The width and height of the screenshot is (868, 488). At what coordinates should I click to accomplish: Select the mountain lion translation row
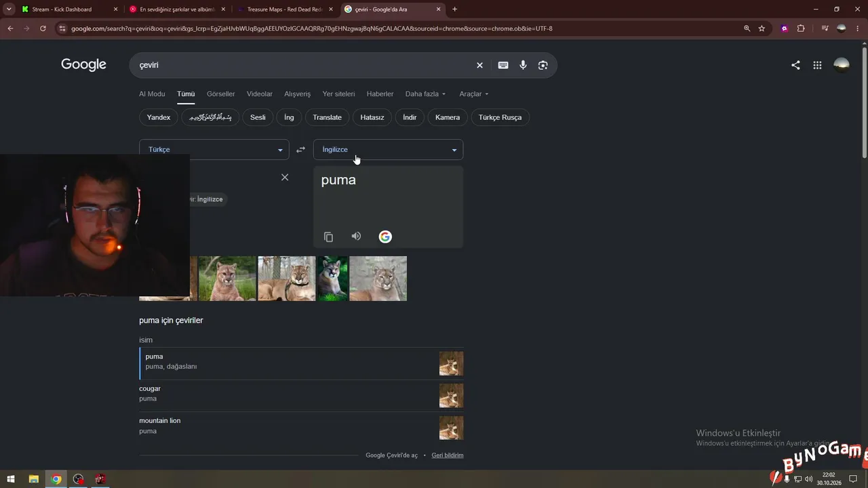(x=301, y=428)
